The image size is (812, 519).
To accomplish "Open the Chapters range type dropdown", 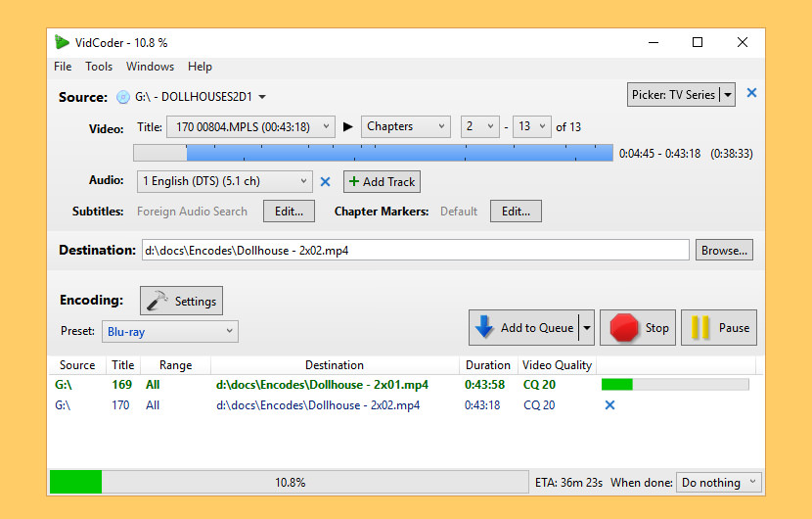I will point(405,126).
